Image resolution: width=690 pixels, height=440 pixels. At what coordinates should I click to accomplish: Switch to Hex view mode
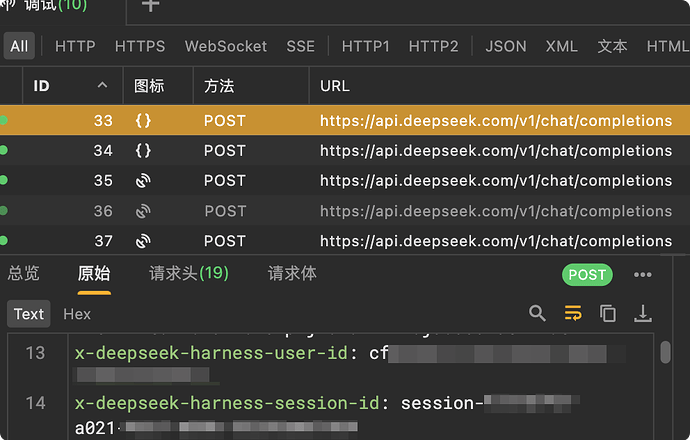[x=77, y=314]
